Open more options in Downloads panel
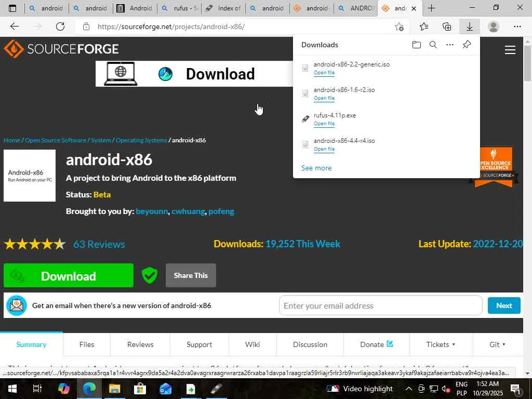Viewport: 532px width, 399px height. pos(449,45)
